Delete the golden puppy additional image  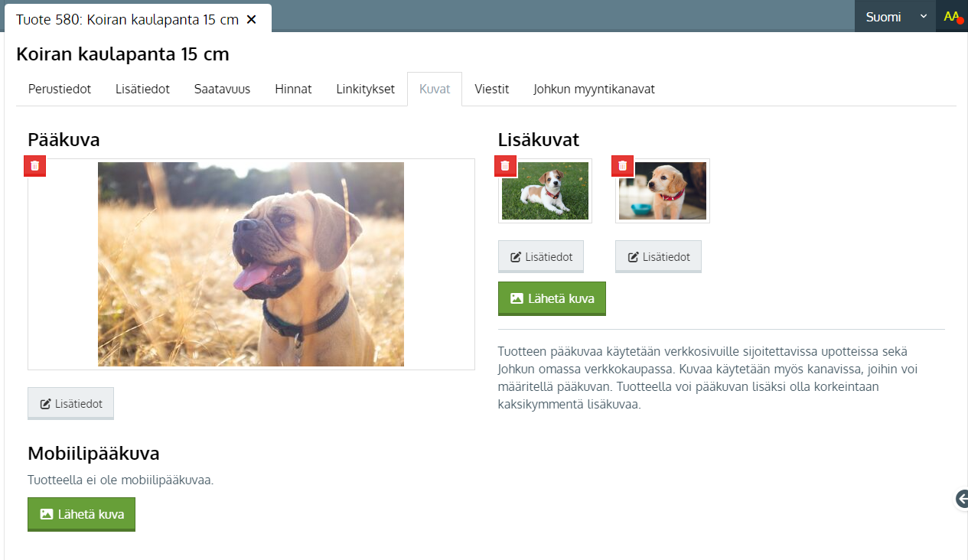[x=623, y=166]
